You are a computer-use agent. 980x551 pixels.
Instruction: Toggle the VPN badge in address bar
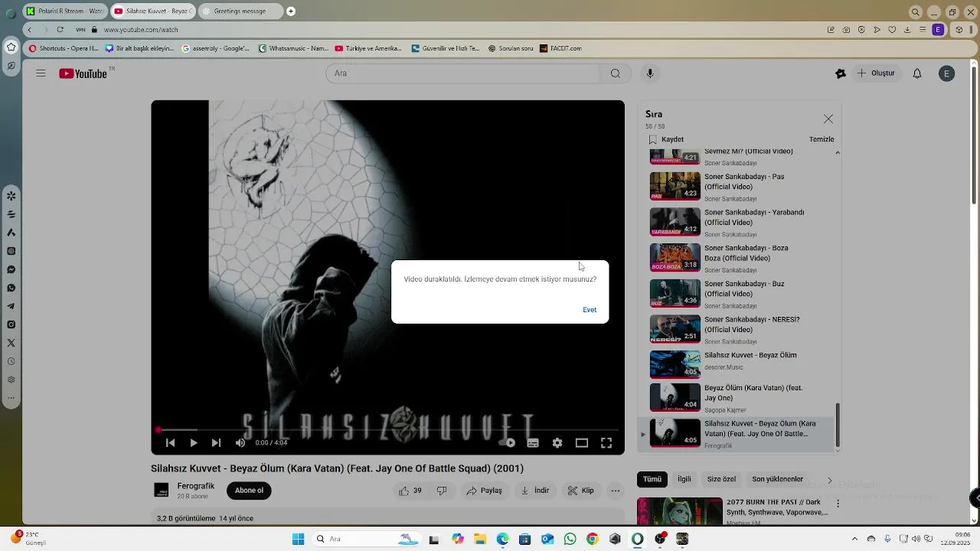[x=80, y=30]
